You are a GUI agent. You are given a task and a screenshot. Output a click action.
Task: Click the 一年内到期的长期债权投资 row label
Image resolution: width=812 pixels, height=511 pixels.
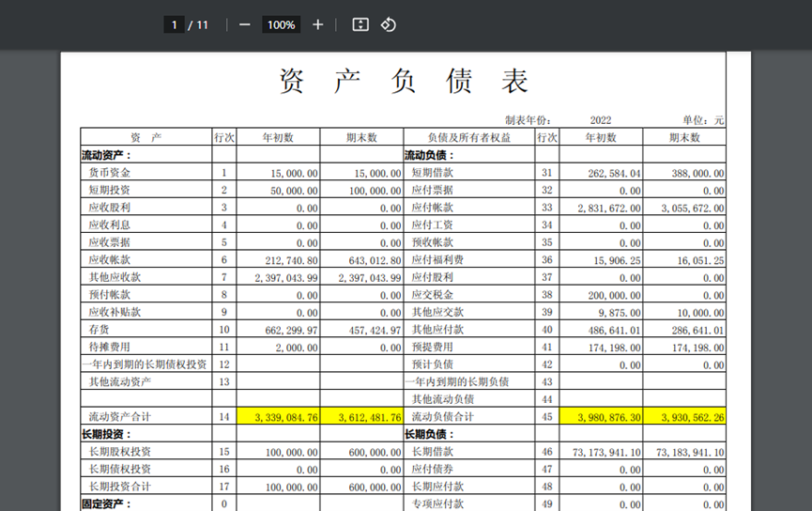point(145,364)
